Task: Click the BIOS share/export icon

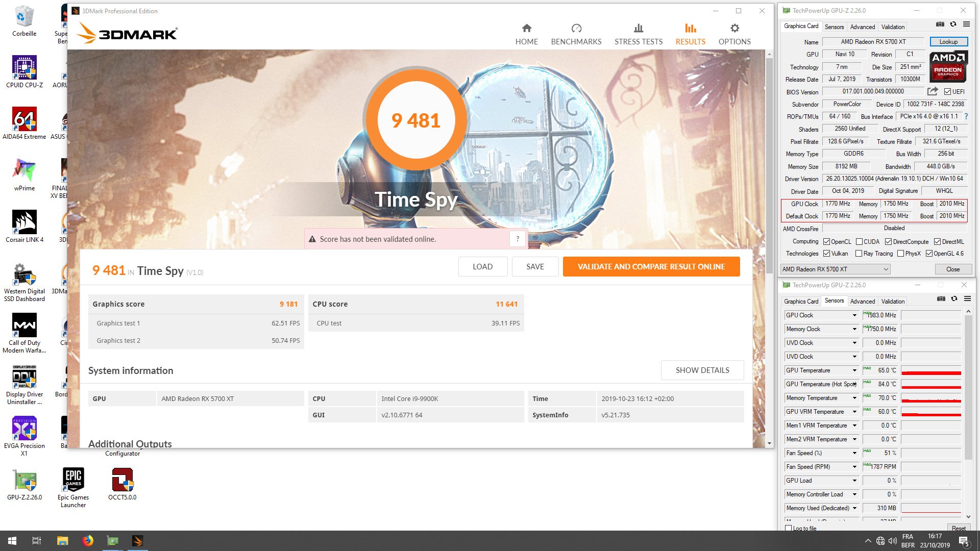Action: pos(933,91)
